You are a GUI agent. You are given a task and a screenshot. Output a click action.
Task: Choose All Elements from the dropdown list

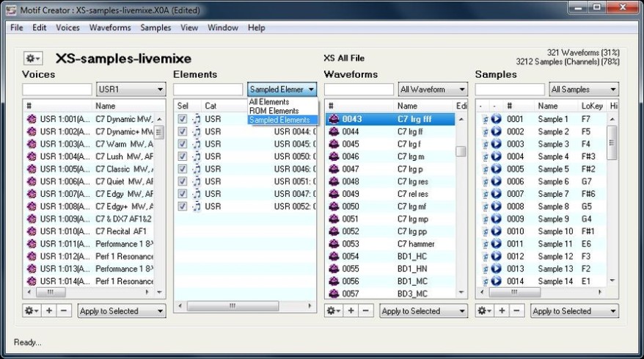pyautogui.click(x=282, y=101)
